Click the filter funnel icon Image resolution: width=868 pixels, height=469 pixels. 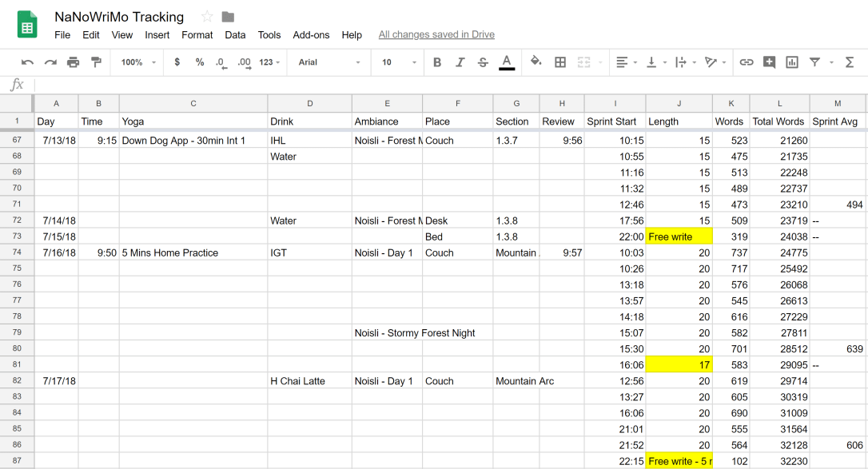[x=814, y=62]
